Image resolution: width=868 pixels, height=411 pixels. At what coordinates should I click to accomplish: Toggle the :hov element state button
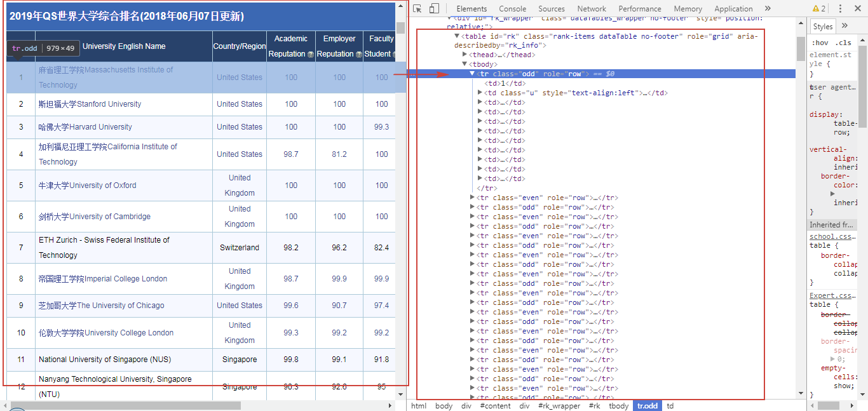click(820, 43)
